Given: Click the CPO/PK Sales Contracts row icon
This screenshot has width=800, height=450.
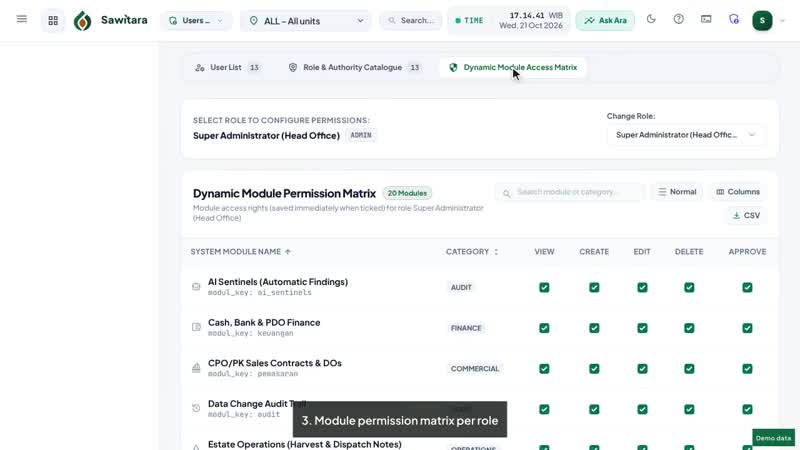Looking at the screenshot, I should 196,368.
